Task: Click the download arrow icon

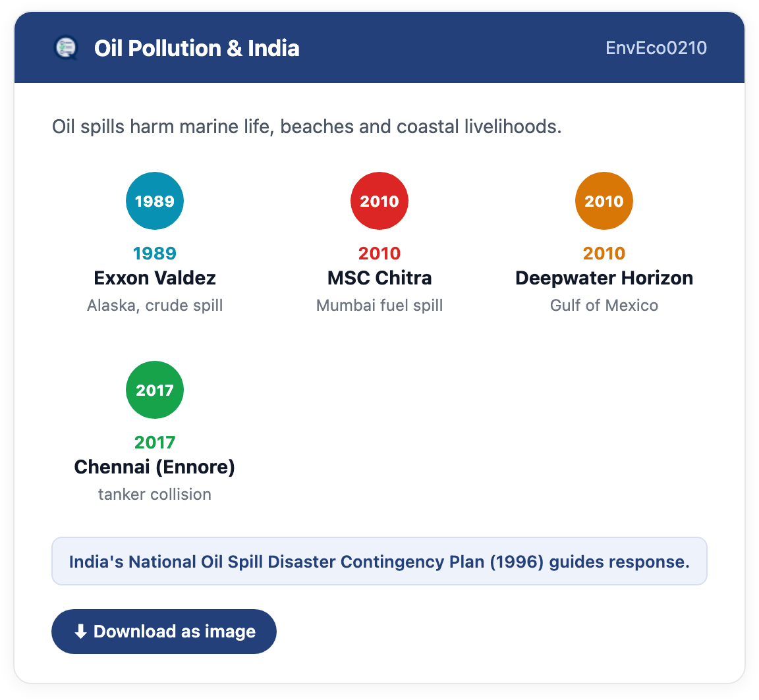Action: click(x=81, y=632)
